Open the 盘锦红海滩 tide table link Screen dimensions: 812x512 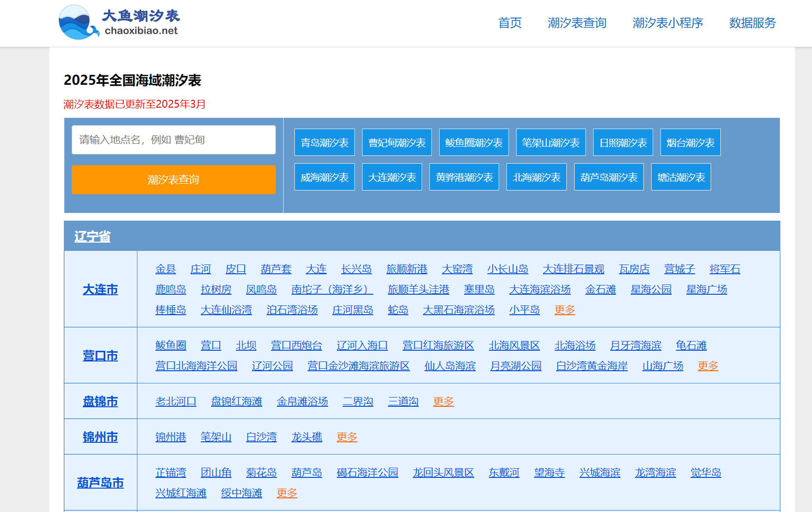(x=236, y=401)
